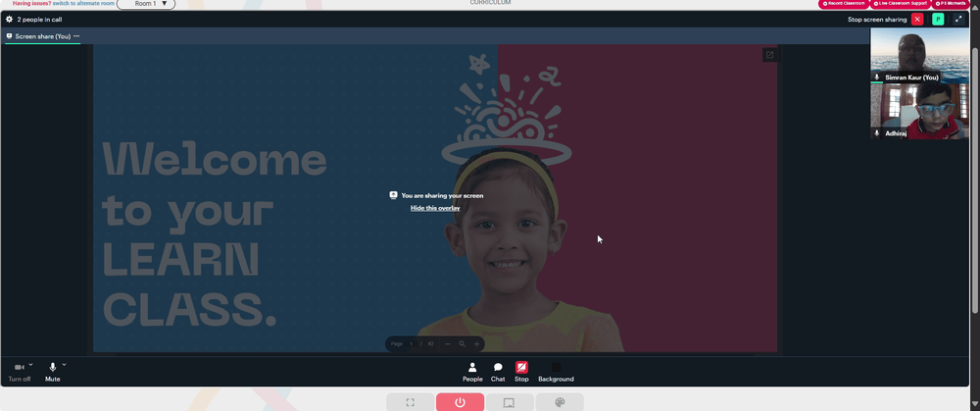Click Adhiraj's microphone indicator
This screenshot has height=411, width=980.
[877, 133]
